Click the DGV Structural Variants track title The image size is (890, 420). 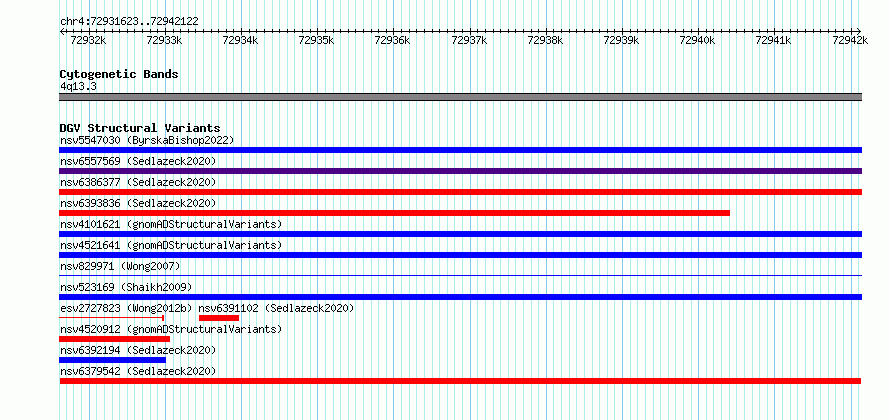tap(140, 128)
